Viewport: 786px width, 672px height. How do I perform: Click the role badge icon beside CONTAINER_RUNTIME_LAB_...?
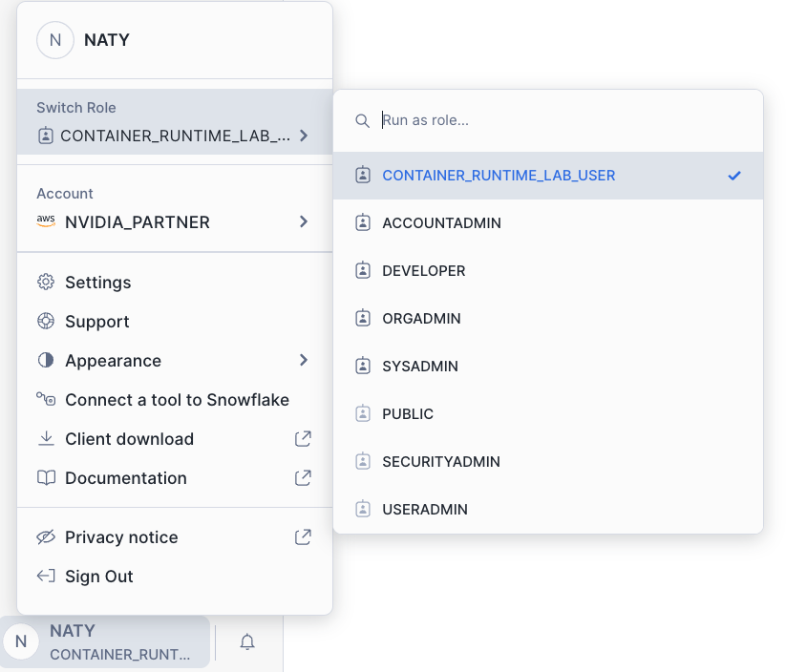coord(46,136)
